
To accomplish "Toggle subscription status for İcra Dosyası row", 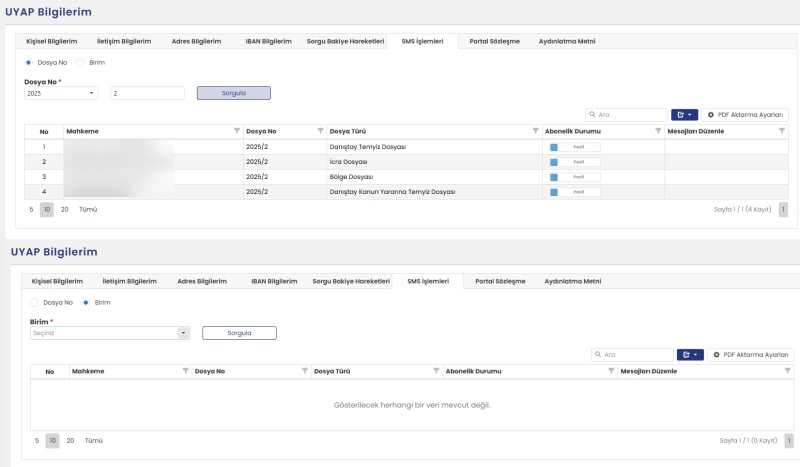I will coord(574,162).
